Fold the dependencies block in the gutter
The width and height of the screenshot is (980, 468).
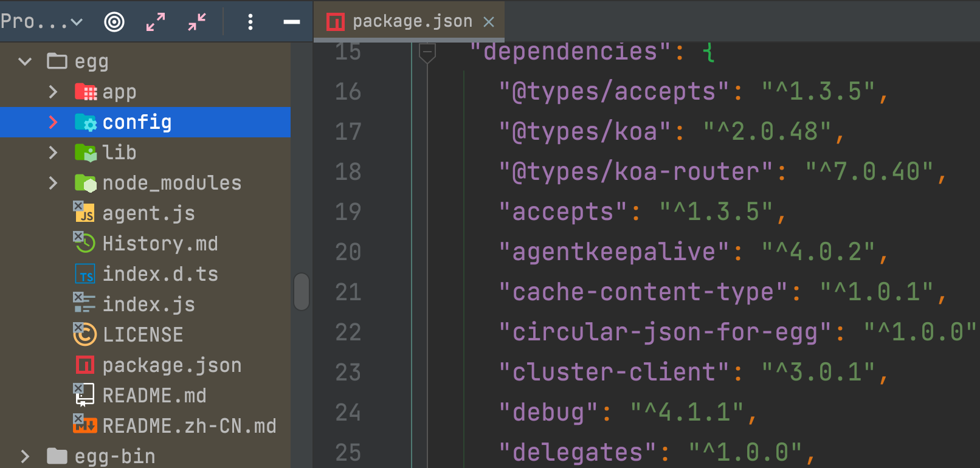427,52
